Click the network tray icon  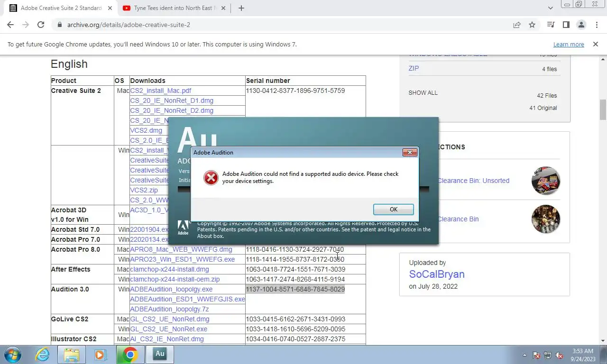point(548,355)
